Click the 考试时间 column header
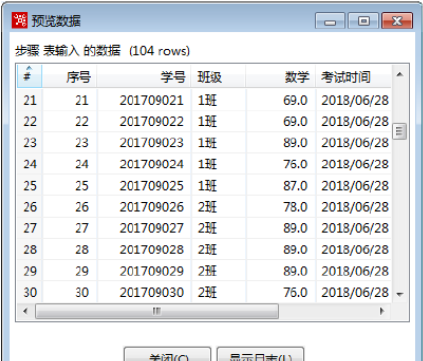Viewport: 423px width, 361px height. click(353, 77)
